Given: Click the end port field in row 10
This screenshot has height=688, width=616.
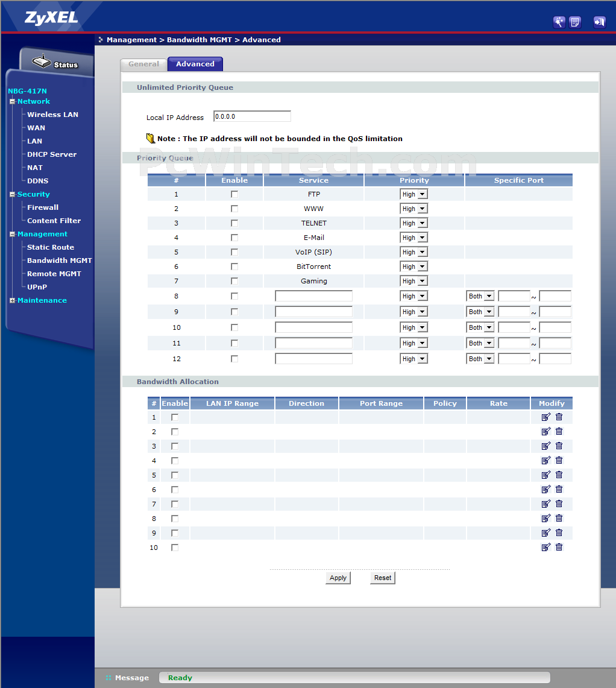Looking at the screenshot, I should pos(555,328).
